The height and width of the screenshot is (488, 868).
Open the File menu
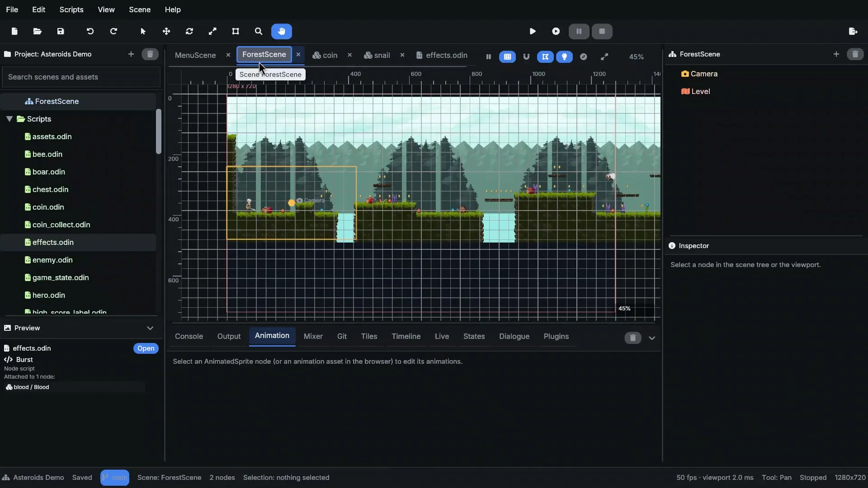coord(12,9)
